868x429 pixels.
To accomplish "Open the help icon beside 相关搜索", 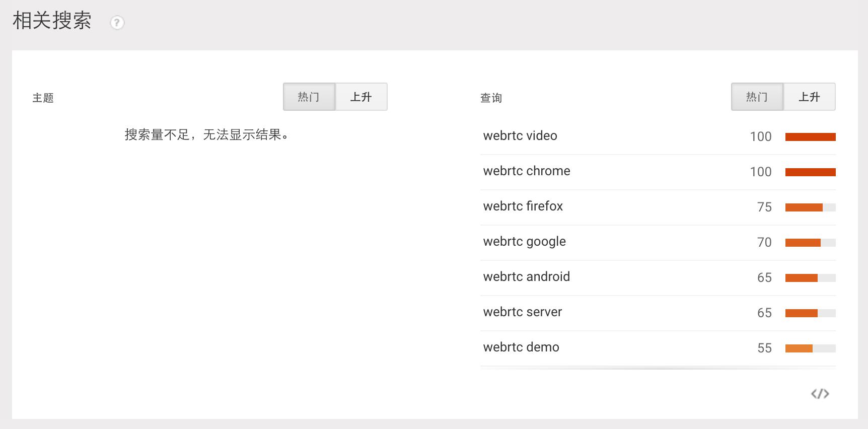I will click(x=117, y=23).
